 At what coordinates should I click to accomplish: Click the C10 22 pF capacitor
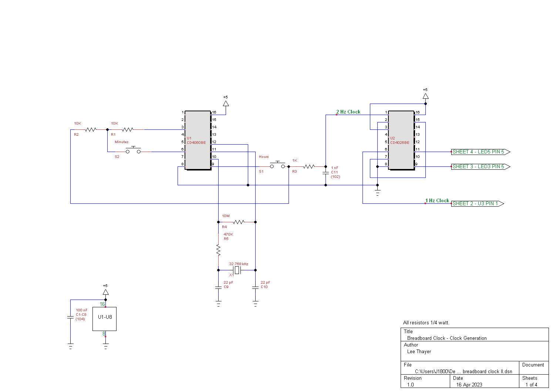pos(255,287)
